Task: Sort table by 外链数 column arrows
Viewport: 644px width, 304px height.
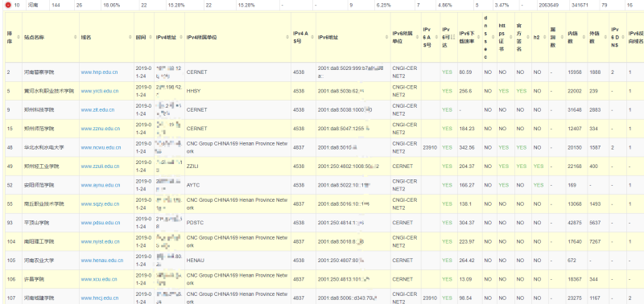Action: click(x=605, y=37)
